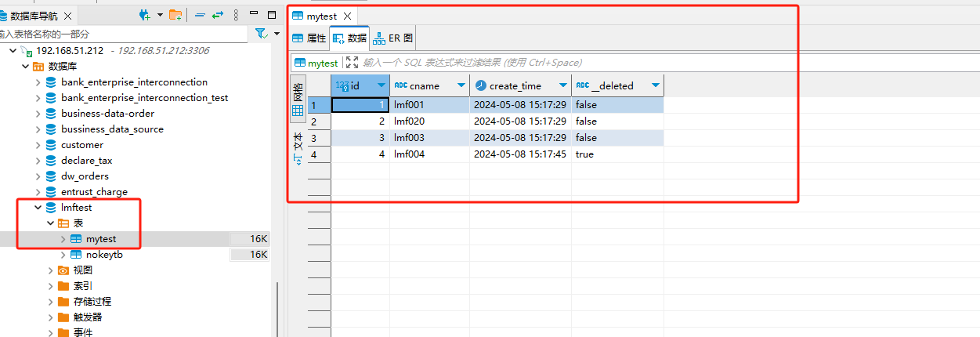This screenshot has width=980, height=337.
Task: Open the 事件 events folder
Action: (x=83, y=332)
